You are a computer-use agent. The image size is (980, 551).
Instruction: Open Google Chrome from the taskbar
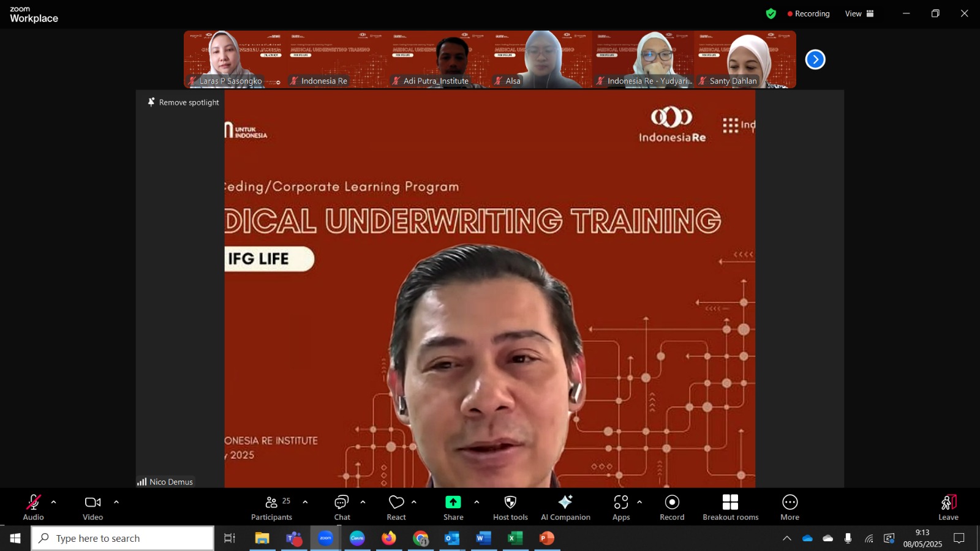421,538
